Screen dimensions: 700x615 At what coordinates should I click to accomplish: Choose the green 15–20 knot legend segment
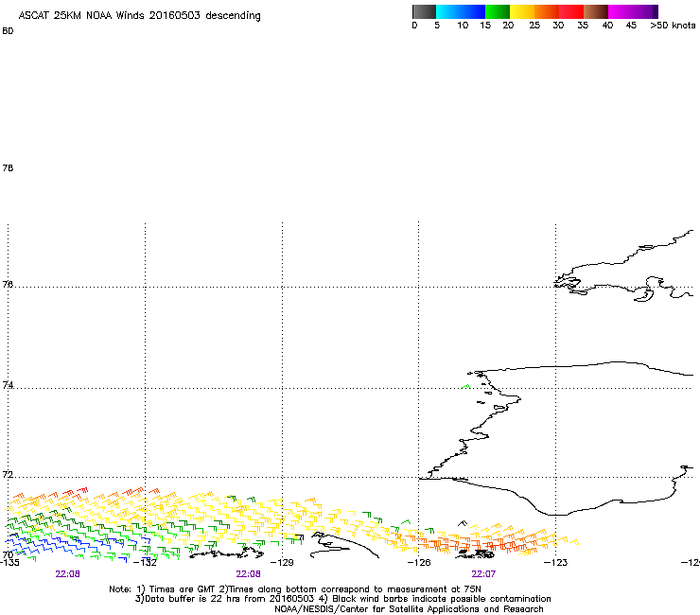[x=498, y=11]
